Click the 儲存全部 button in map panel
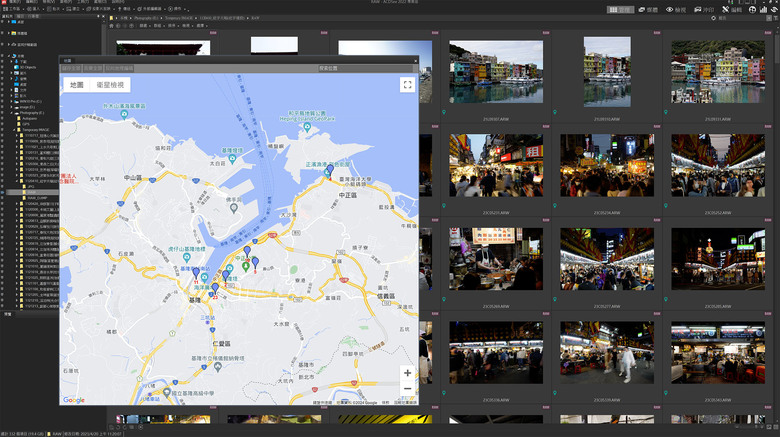Screen dimensions: 780x437 coord(71,68)
